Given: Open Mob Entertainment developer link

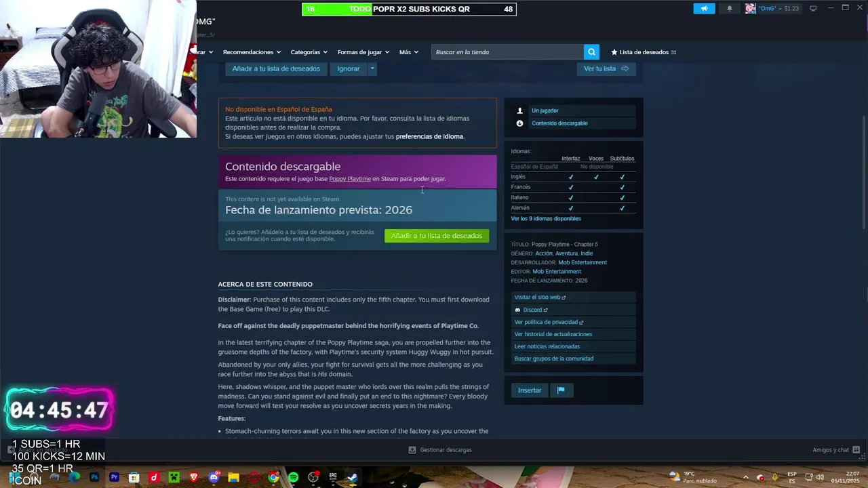Looking at the screenshot, I should click(583, 262).
